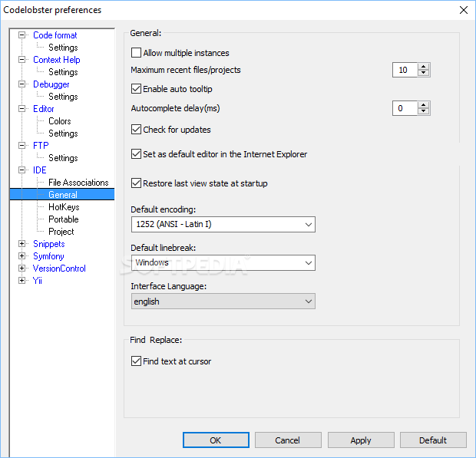Click the Autocomplete delay number field
This screenshot has height=458, width=476.
pyautogui.click(x=405, y=108)
